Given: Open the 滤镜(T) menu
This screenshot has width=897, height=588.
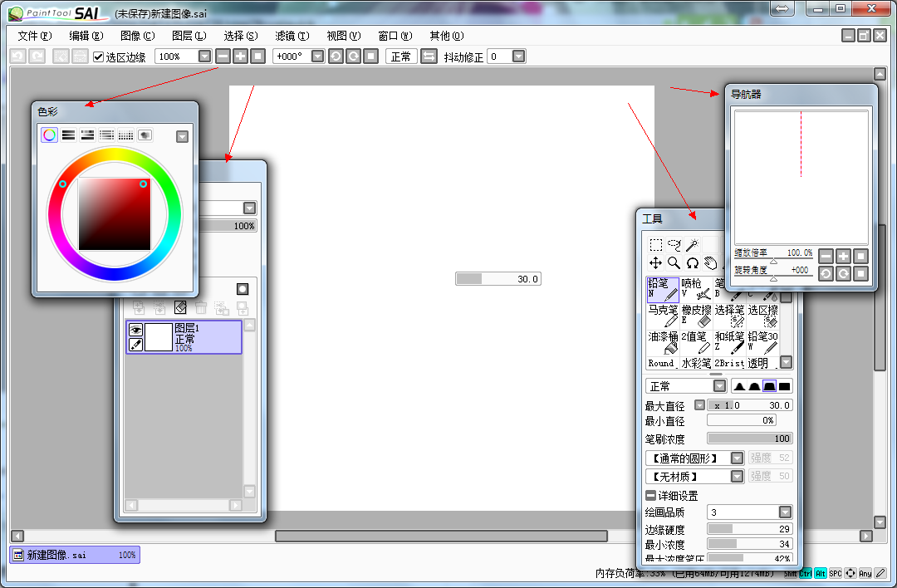Looking at the screenshot, I should click(292, 36).
